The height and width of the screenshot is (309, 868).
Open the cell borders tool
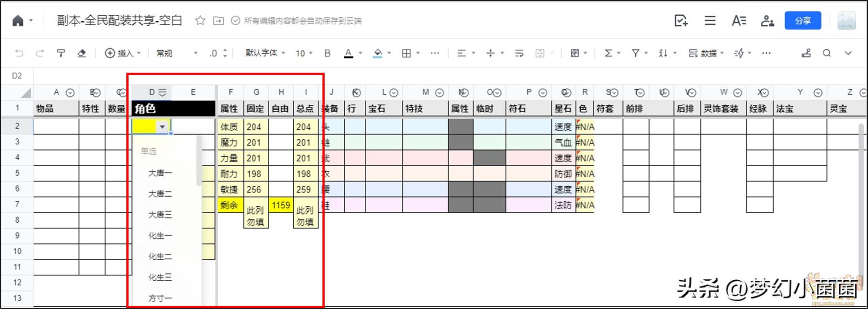pos(406,53)
